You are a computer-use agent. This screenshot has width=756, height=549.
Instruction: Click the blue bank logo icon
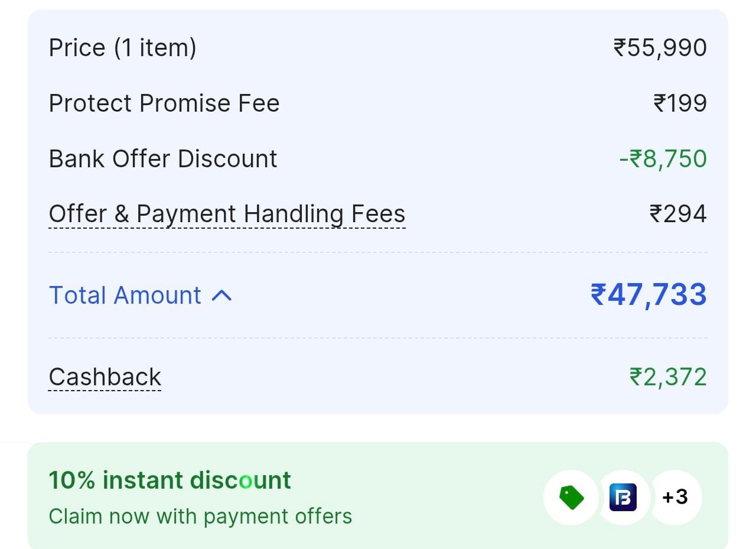(x=623, y=497)
